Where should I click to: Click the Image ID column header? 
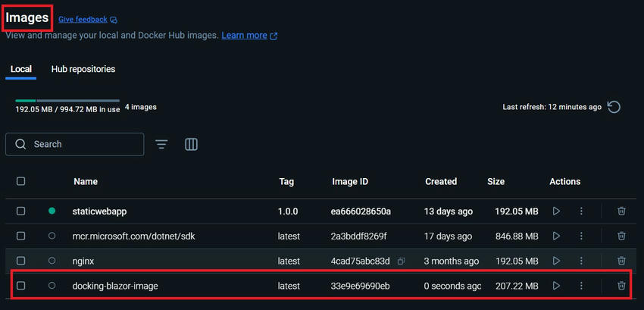(350, 181)
